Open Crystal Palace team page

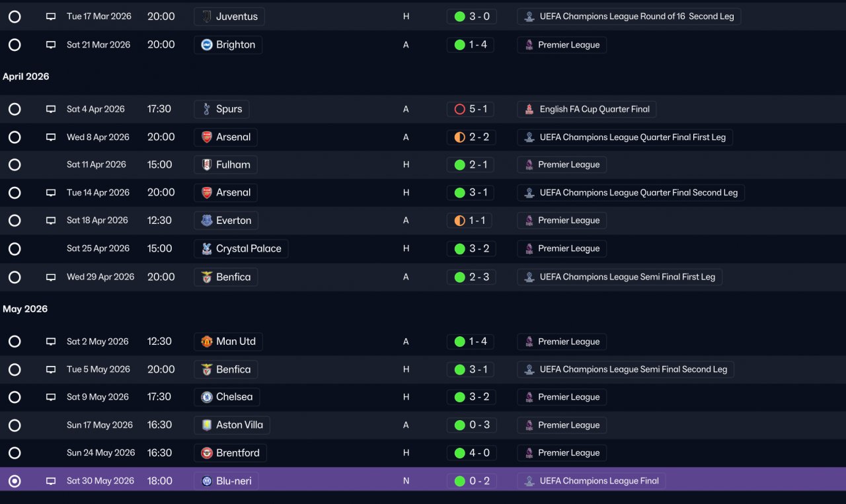click(x=241, y=249)
